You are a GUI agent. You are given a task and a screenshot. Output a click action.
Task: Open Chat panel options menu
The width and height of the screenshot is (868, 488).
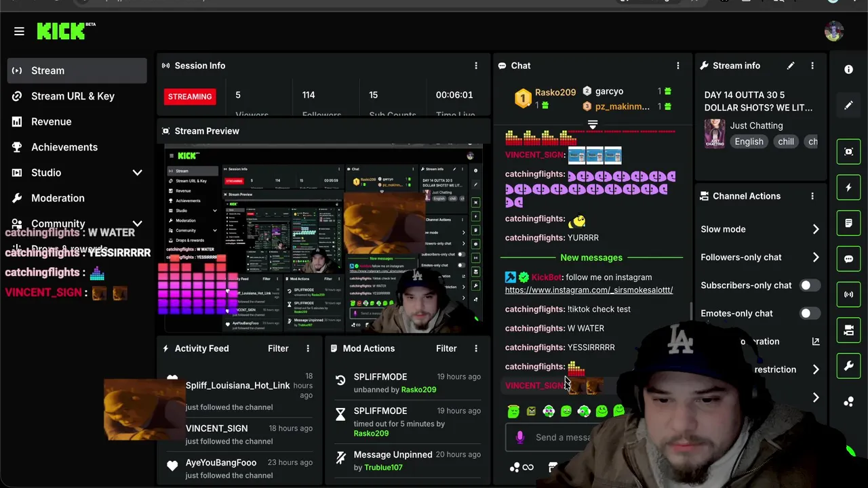(678, 66)
